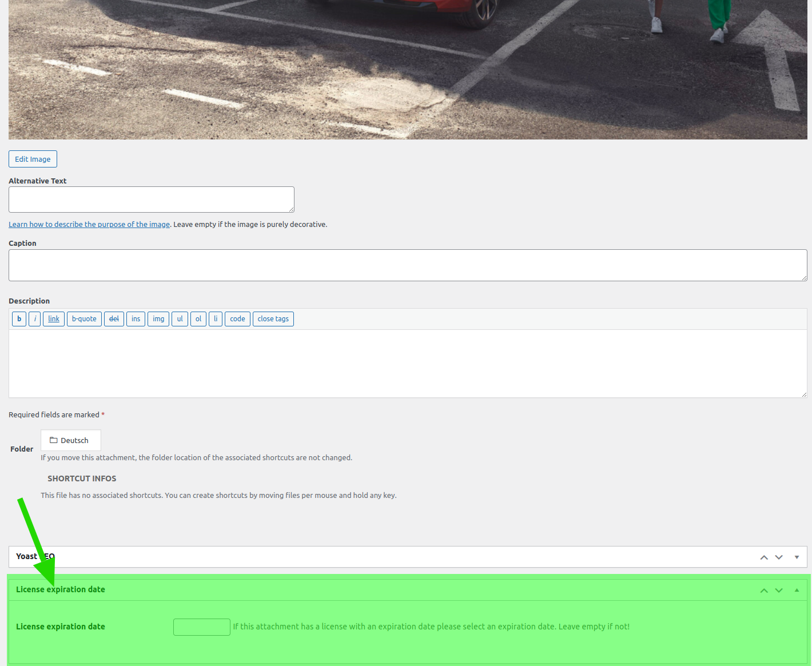Insert deleted text with del button

tap(114, 319)
